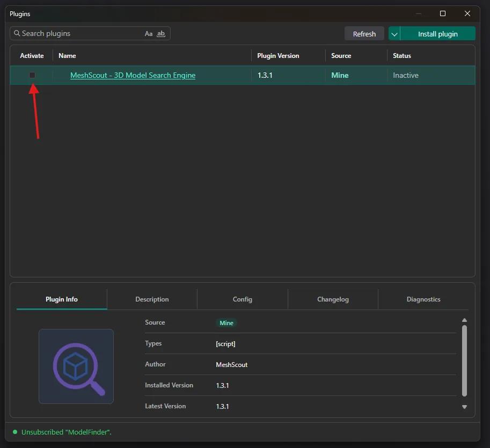This screenshot has height=448, width=490.
Task: Toggle match case Aa icon
Action: tap(149, 34)
